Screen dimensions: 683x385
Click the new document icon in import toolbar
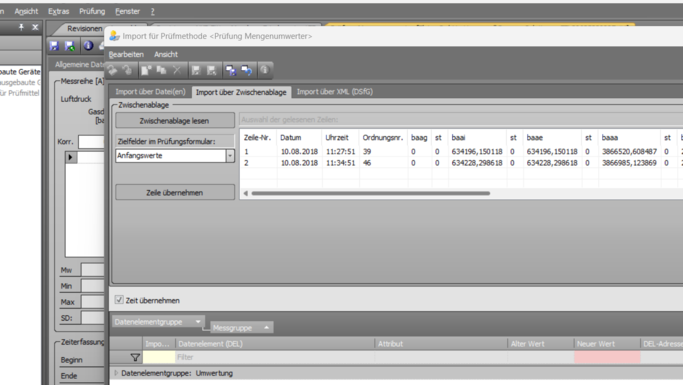[146, 70]
